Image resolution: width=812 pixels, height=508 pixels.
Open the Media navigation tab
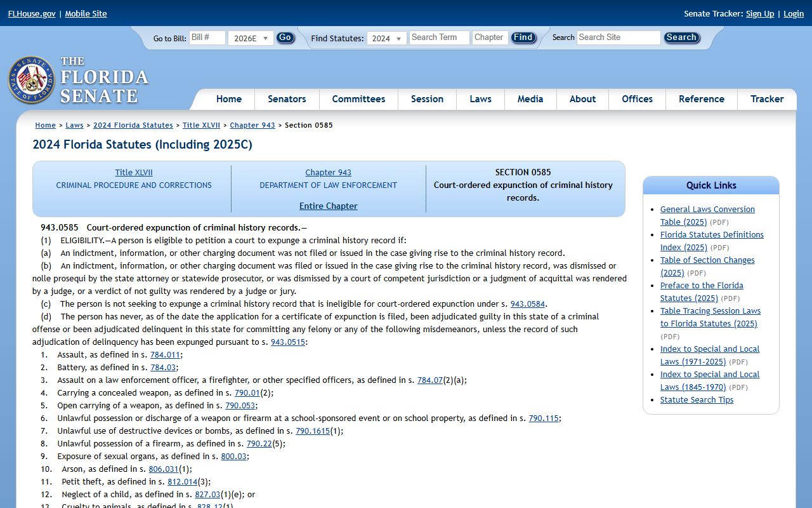[x=530, y=99]
